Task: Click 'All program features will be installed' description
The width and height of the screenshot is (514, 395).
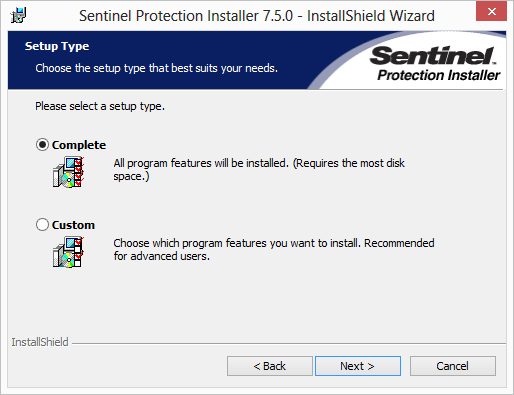Action: tap(259, 169)
